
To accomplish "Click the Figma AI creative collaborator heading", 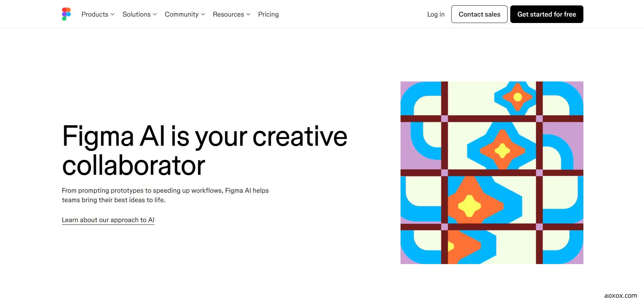I will coord(205,150).
